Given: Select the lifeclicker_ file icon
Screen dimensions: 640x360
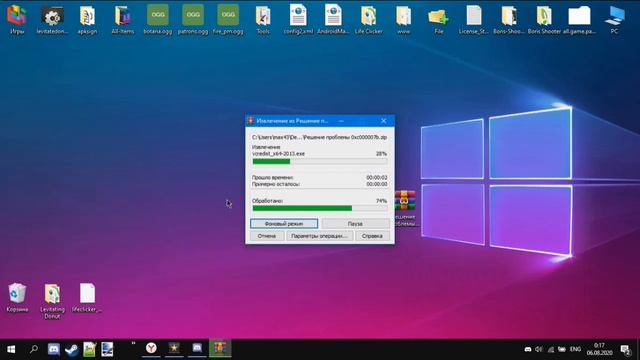Looking at the screenshot, I should 87,298.
